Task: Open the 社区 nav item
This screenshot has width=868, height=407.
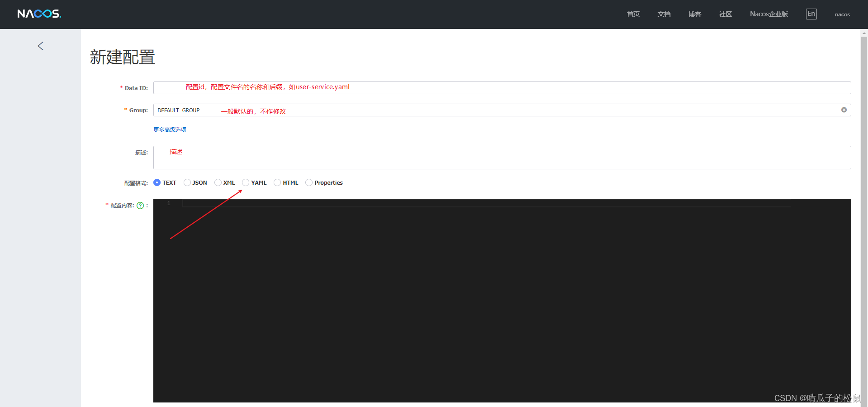Action: pyautogui.click(x=726, y=14)
